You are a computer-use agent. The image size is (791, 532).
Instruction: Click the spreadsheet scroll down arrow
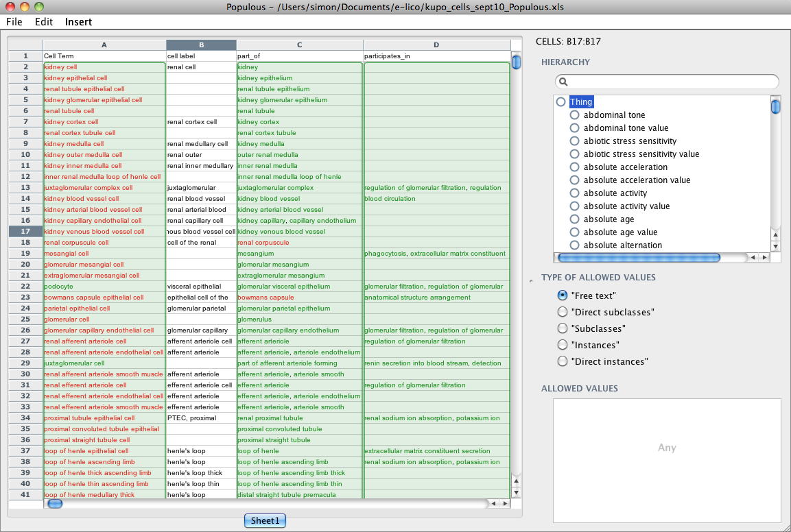point(516,492)
